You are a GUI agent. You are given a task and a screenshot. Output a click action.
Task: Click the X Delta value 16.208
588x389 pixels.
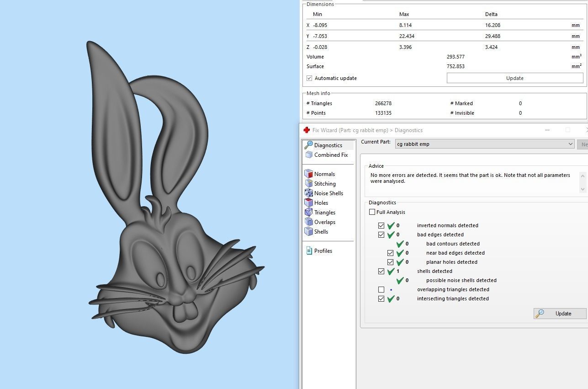click(x=493, y=25)
